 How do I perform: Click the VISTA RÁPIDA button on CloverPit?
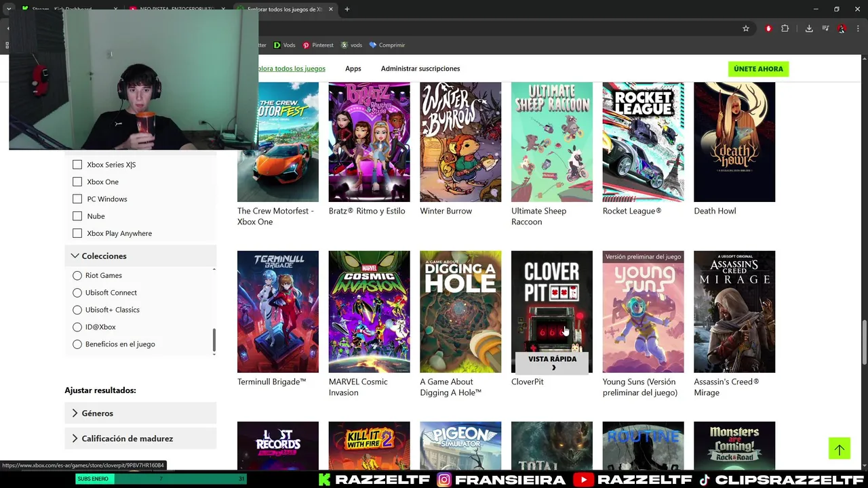552,363
